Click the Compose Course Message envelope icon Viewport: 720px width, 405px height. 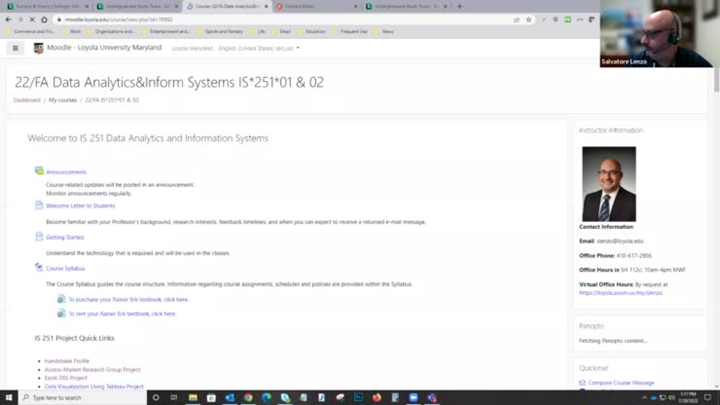click(x=583, y=383)
